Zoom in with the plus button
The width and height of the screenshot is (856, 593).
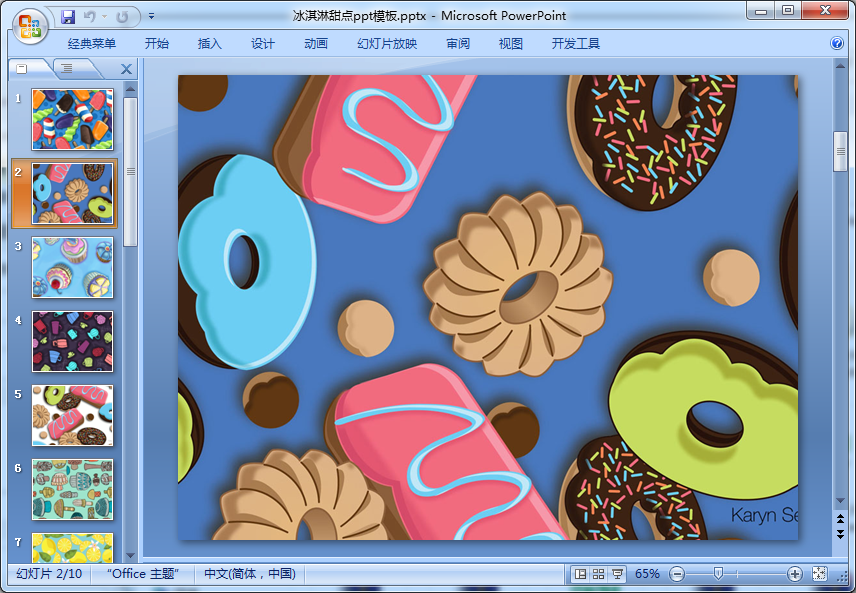(795, 574)
